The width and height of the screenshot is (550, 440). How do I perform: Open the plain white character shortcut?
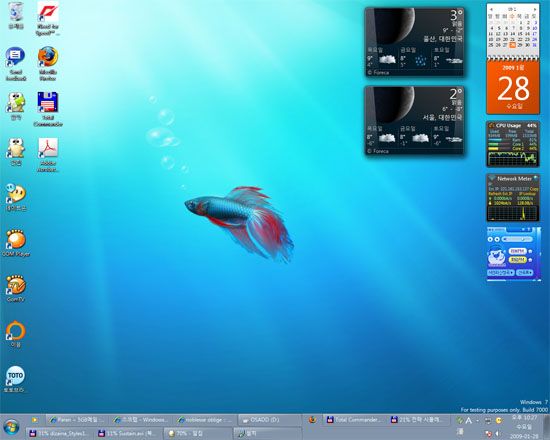15,152
